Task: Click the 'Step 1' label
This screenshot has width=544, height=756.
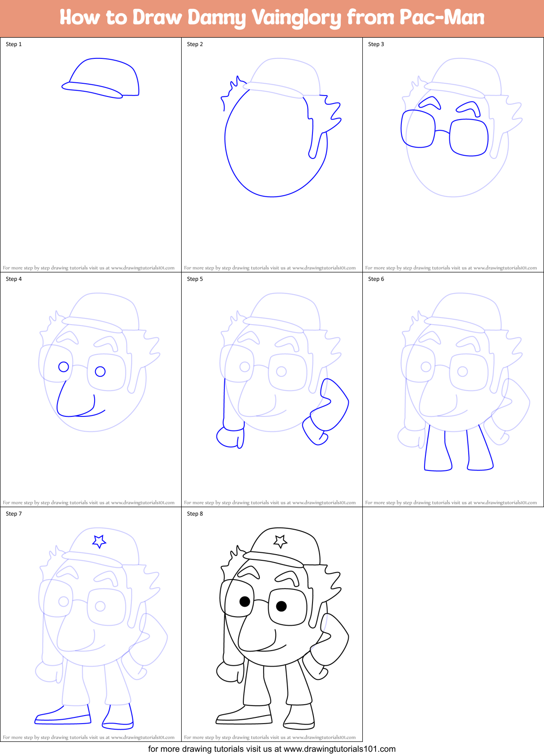Action: pos(14,44)
